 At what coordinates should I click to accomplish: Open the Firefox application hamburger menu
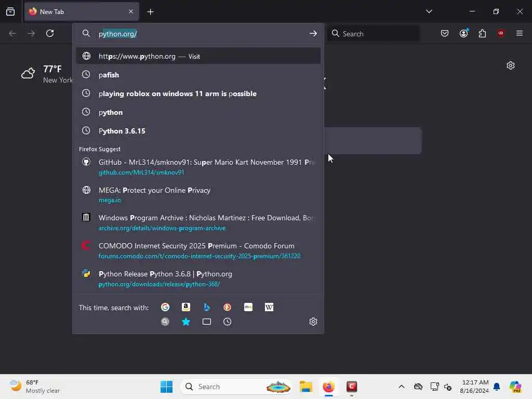pos(519,33)
